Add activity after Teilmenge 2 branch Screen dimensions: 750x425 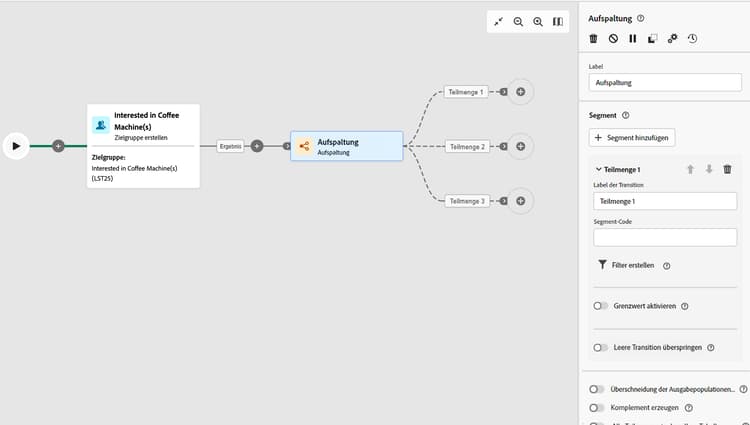pos(520,146)
